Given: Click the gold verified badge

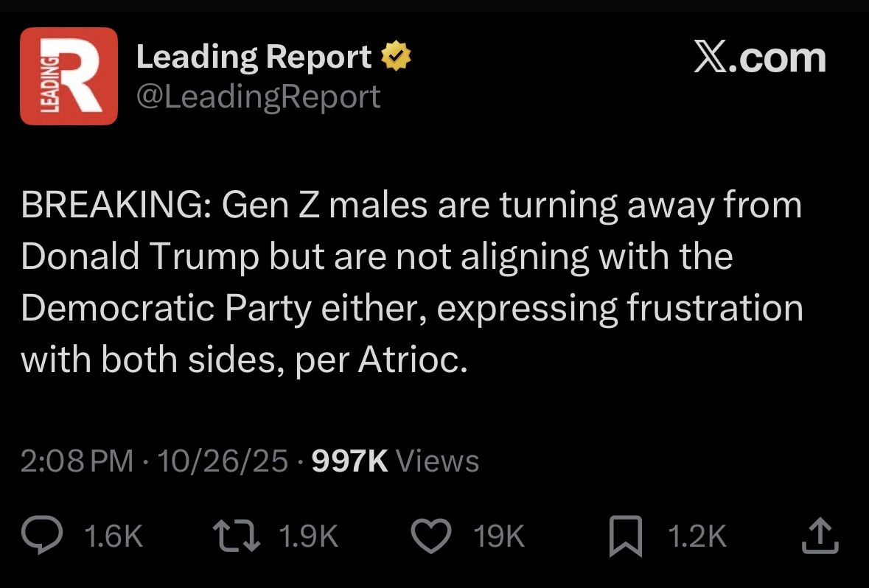Looking at the screenshot, I should [x=396, y=57].
